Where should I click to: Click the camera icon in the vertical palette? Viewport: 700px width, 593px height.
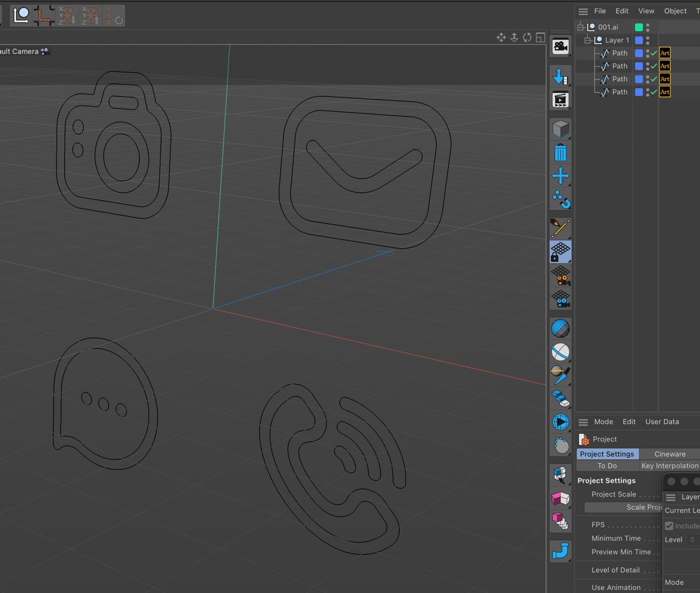point(560,47)
